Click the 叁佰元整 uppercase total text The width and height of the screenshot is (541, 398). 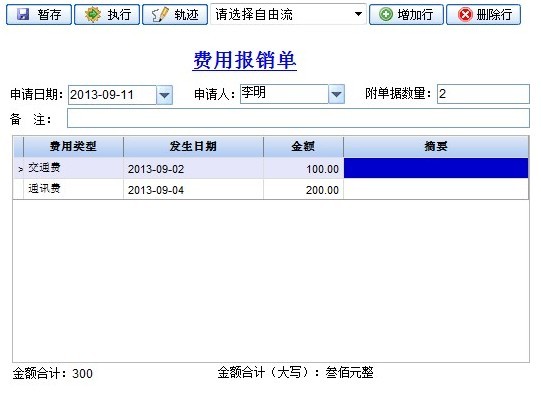tap(349, 372)
